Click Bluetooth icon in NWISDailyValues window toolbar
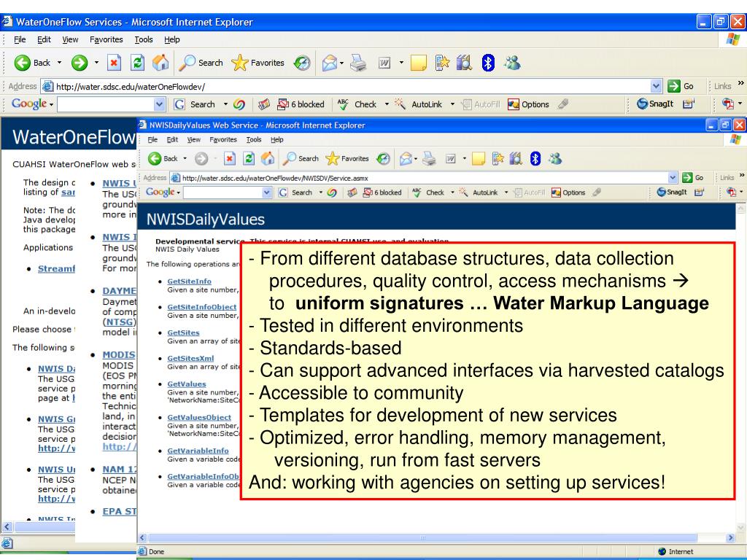 point(535,158)
